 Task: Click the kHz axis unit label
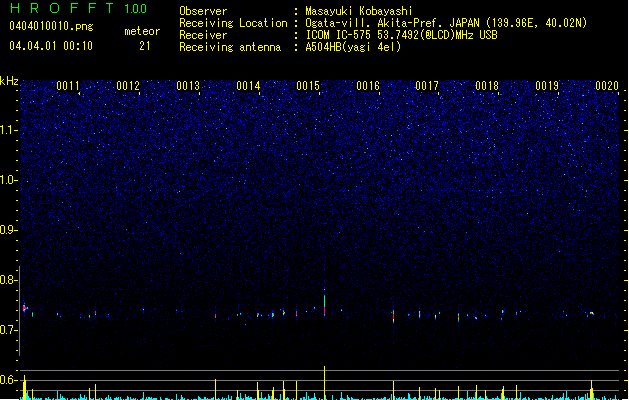tap(9, 81)
